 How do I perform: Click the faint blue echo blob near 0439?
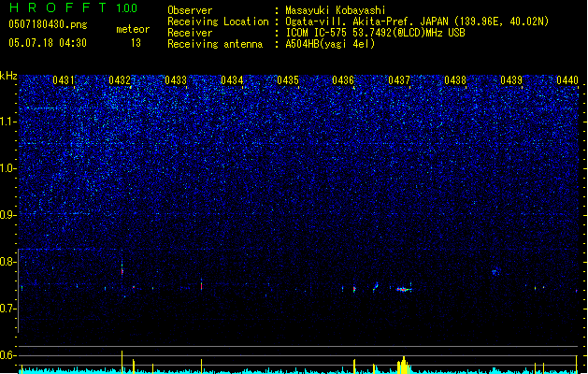(x=495, y=271)
